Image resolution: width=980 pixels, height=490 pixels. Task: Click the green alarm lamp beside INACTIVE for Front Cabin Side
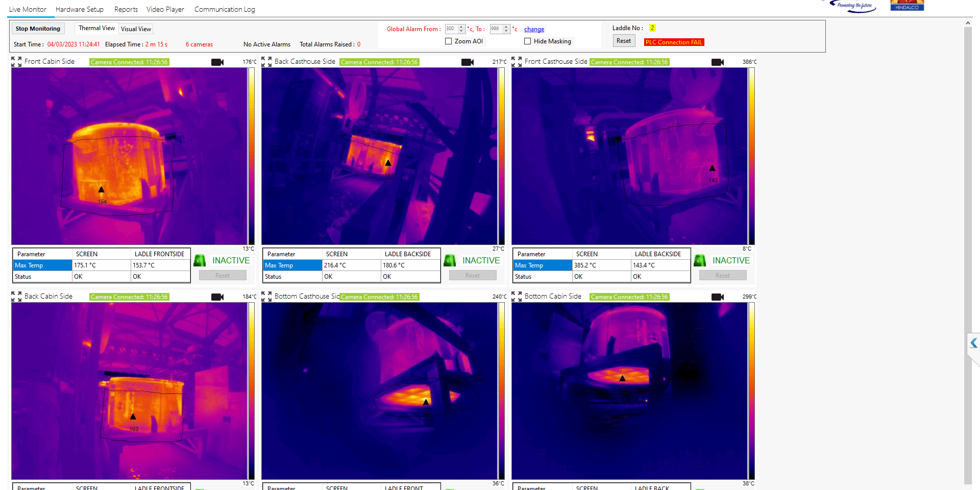pyautogui.click(x=200, y=260)
